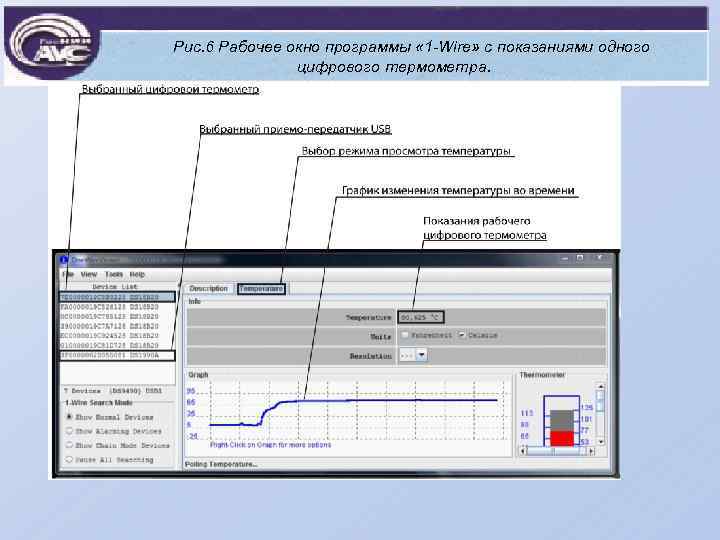Click the AVC logo on slide header

pos(51,45)
